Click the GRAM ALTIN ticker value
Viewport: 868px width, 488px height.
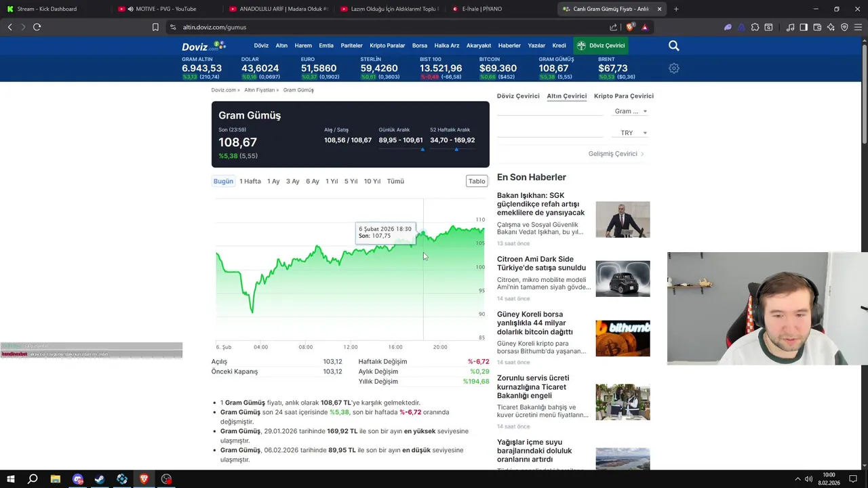[x=201, y=68]
